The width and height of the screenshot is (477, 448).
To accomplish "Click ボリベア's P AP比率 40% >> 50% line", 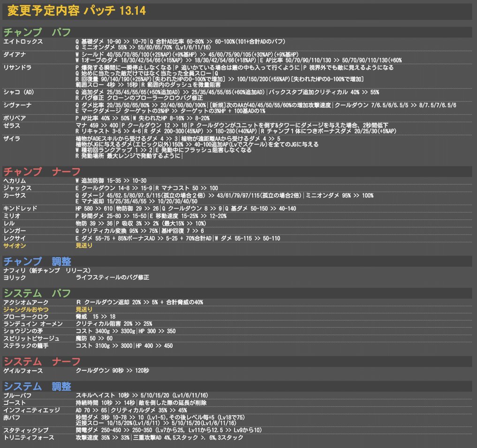I will [103, 118].
